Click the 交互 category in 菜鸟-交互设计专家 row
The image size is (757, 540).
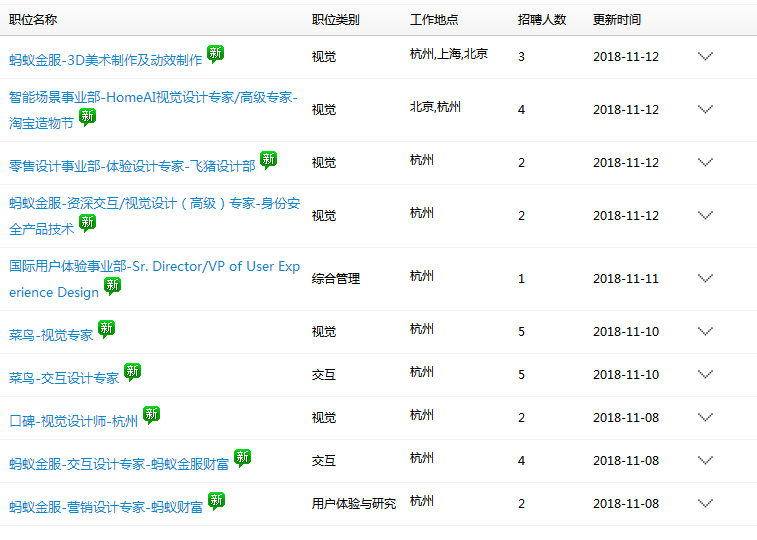(323, 375)
